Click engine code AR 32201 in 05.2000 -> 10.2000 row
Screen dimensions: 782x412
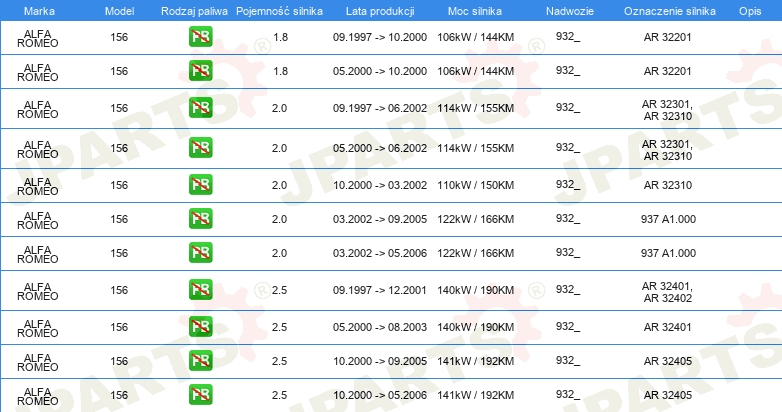667,71
